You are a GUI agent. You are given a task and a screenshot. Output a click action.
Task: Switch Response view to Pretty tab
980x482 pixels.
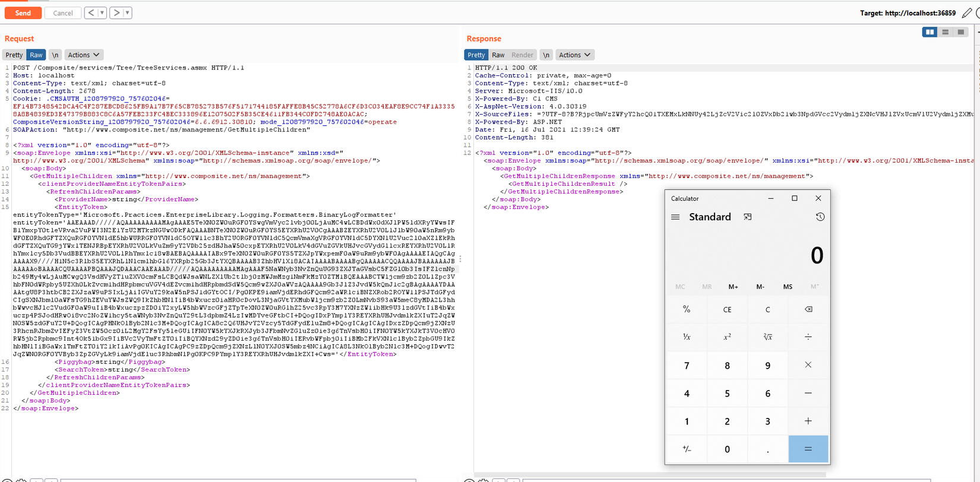click(476, 55)
